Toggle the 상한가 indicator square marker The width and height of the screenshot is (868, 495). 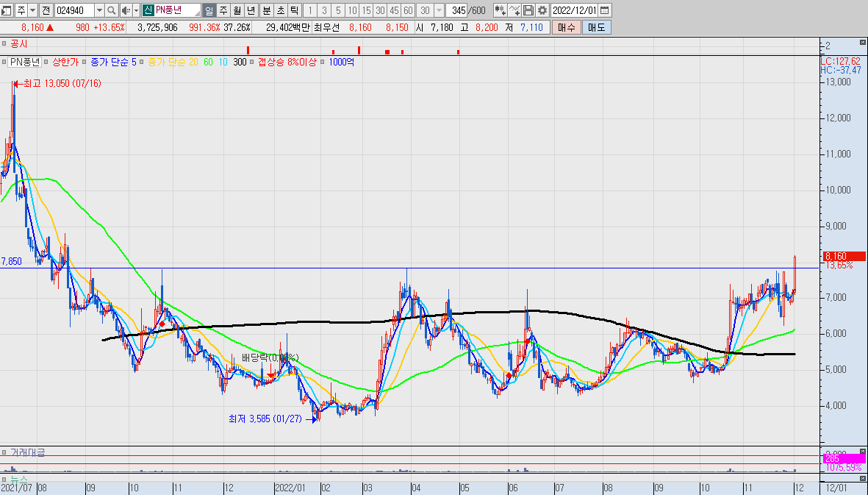coord(47,62)
